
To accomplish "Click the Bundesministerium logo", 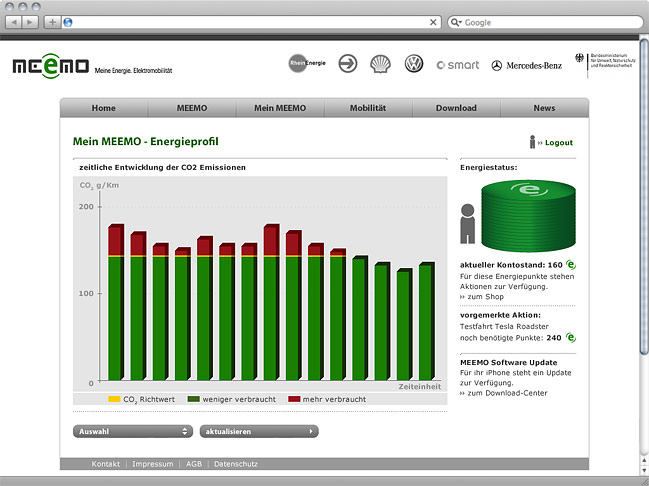I will [603, 62].
